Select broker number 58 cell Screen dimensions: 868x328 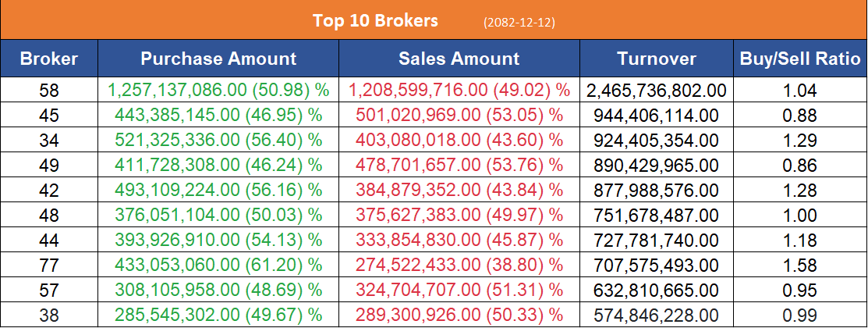(48, 91)
